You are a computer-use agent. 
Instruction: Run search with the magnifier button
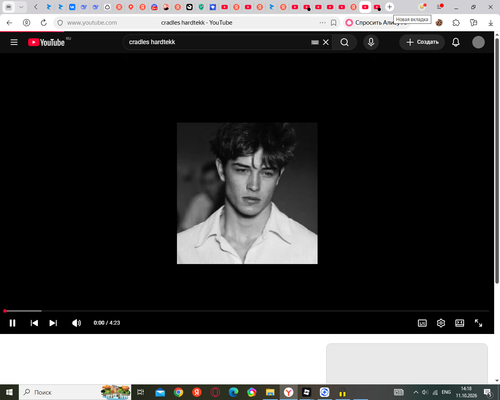tap(344, 42)
